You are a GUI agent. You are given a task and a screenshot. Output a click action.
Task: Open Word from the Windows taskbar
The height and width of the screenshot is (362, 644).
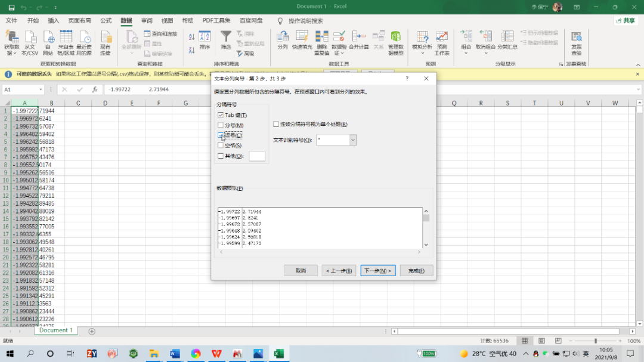click(175, 354)
